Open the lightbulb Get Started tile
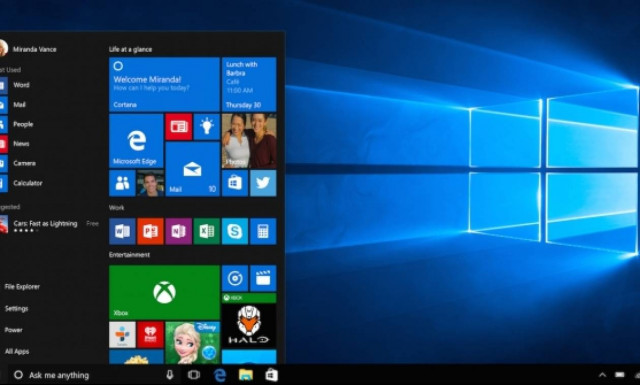The image size is (640, 385). click(x=207, y=127)
